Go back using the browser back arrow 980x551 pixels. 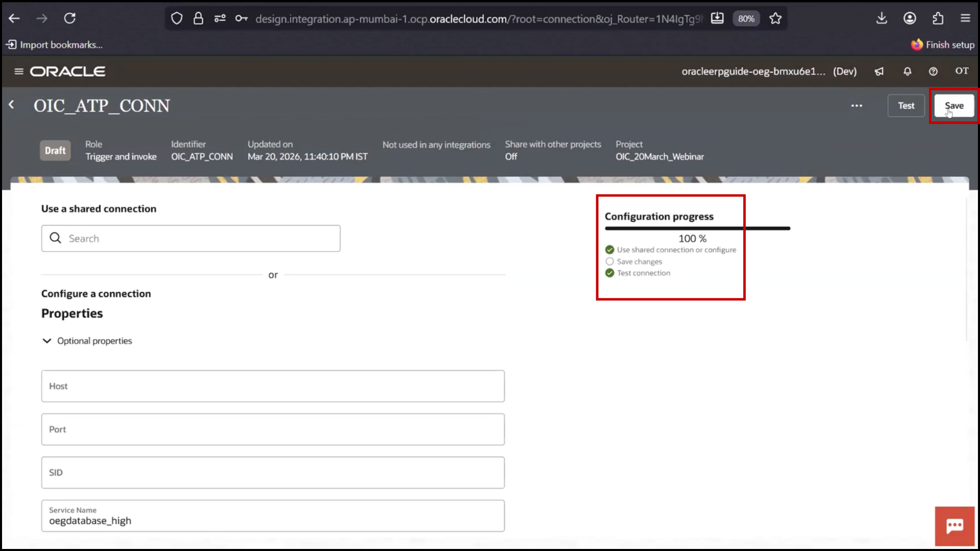(x=14, y=18)
